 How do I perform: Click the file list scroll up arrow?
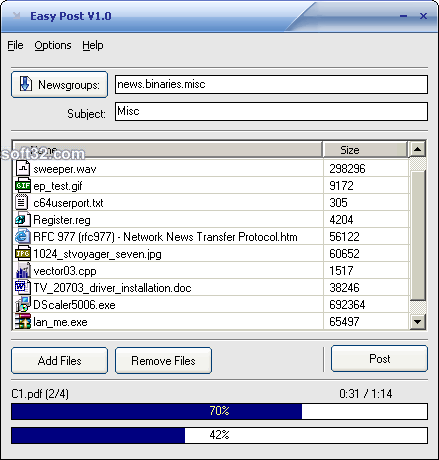[417, 149]
